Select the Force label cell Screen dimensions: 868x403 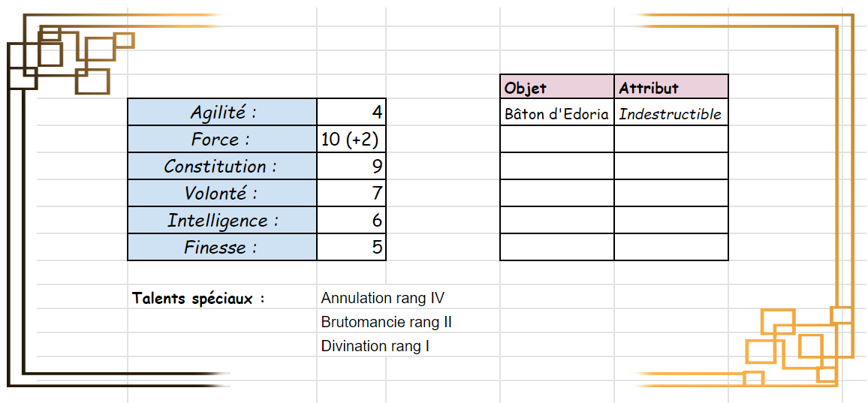point(222,140)
